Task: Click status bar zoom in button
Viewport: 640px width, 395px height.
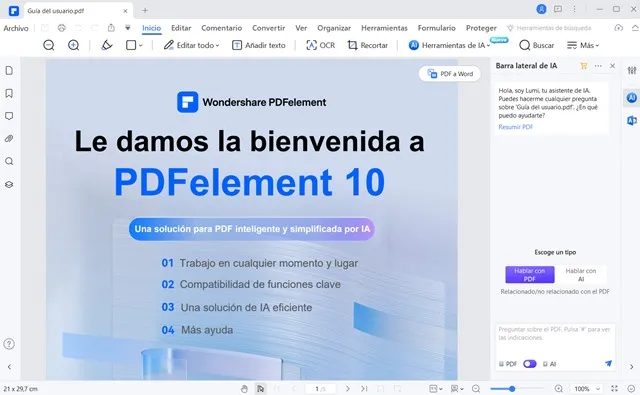Action: 559,389
